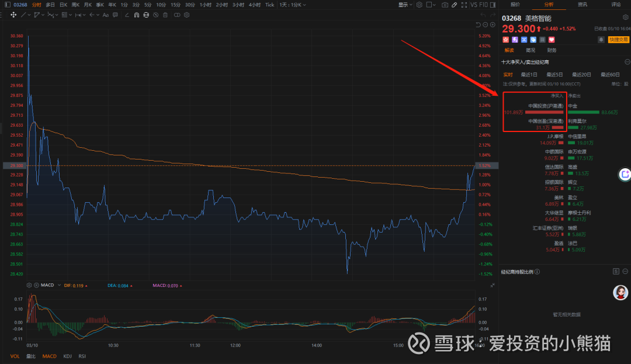Click the Hong Kong market flag icon

click(506, 39)
